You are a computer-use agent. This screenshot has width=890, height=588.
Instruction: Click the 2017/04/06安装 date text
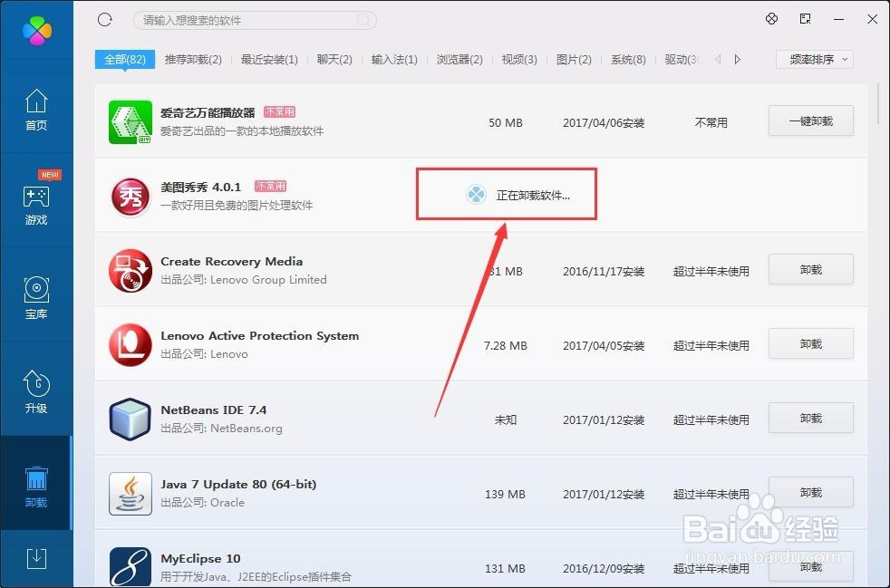coord(604,122)
